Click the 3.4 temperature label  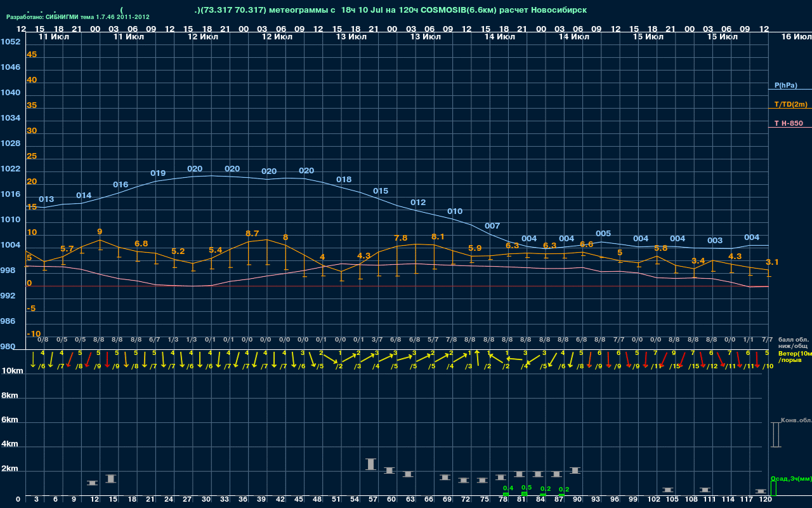click(698, 261)
